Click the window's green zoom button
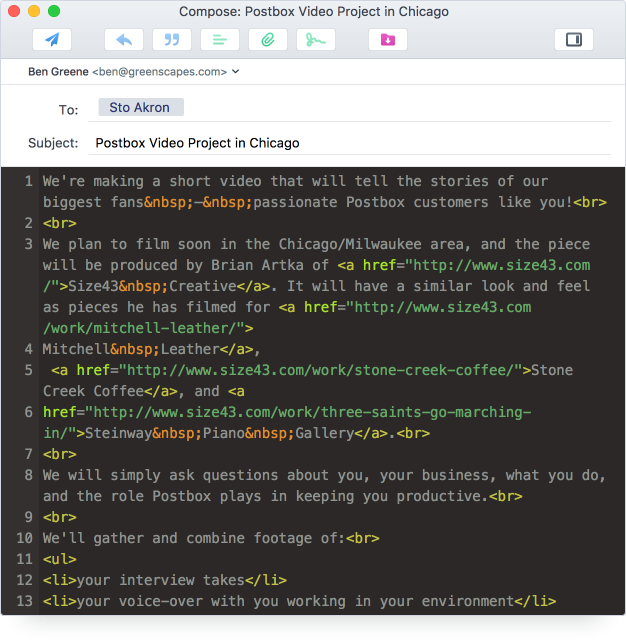Screen dimensions: 626x642 tap(54, 11)
